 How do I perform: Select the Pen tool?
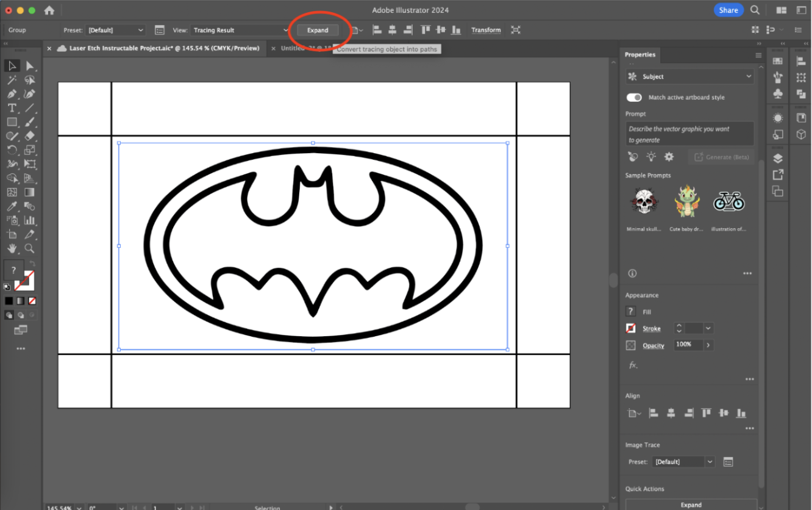point(12,94)
